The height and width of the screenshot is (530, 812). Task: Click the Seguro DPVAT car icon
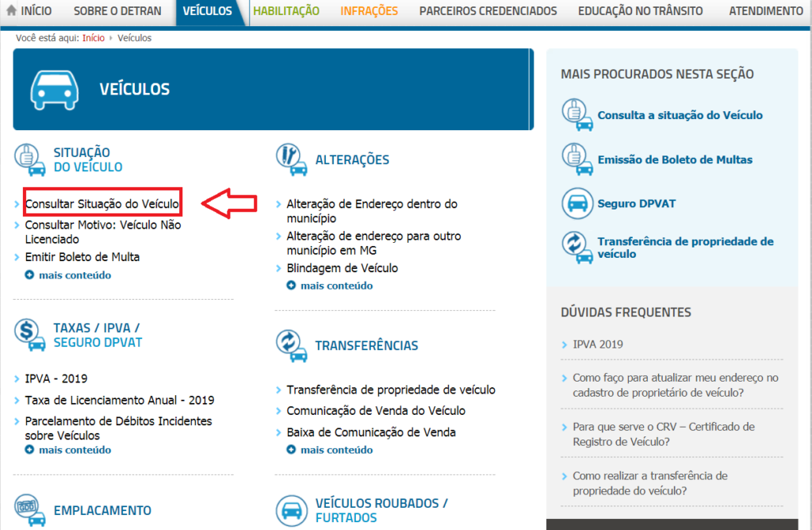577,203
